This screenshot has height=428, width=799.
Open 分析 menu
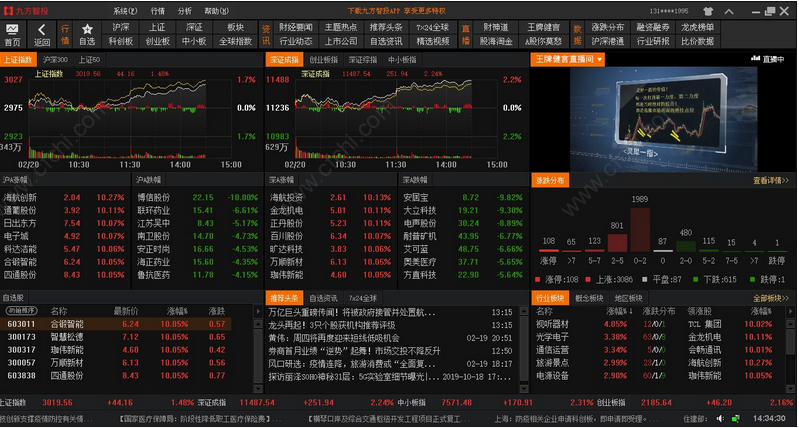click(184, 11)
